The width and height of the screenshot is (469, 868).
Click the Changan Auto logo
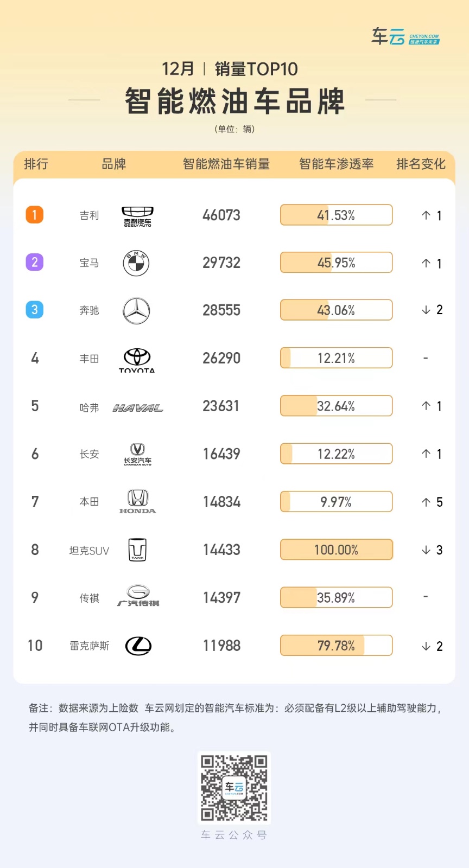point(137,455)
